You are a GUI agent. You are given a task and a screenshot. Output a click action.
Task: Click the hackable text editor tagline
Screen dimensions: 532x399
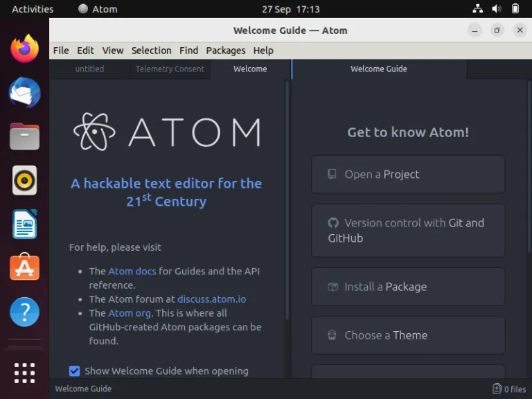166,193
